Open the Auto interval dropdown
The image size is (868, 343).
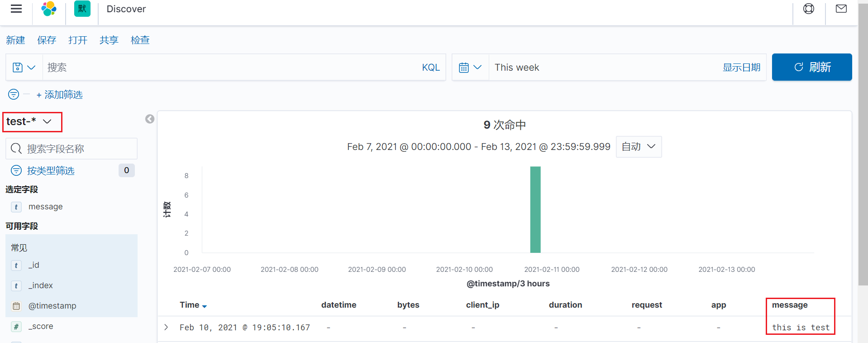click(639, 147)
